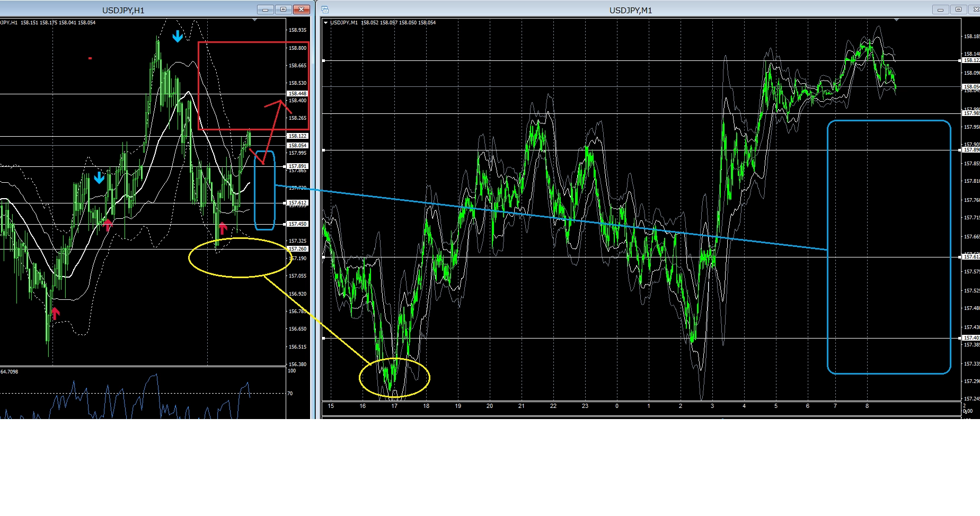Click the M1 chart OHLC readout 158.052

[369, 23]
